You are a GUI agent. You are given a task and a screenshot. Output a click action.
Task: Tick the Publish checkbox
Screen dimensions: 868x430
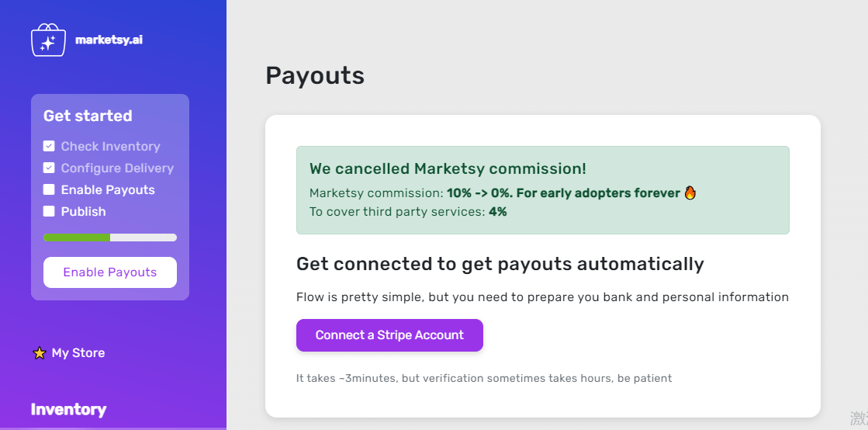(49, 211)
